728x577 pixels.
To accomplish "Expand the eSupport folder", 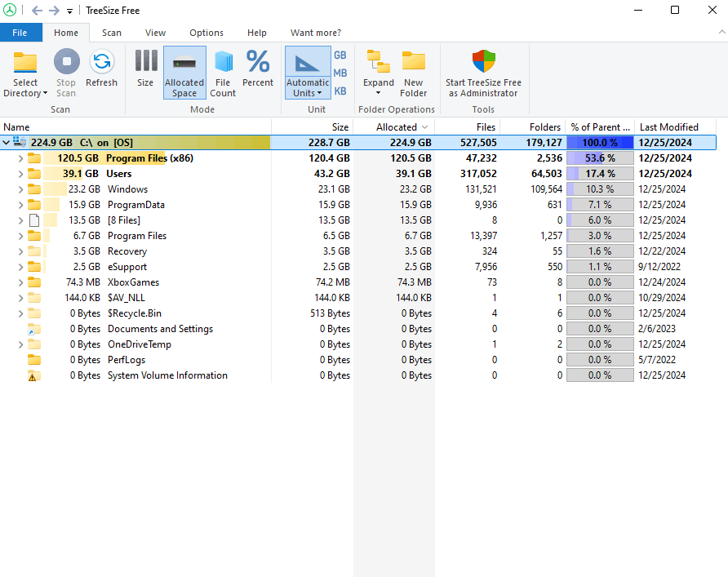I will [x=20, y=267].
